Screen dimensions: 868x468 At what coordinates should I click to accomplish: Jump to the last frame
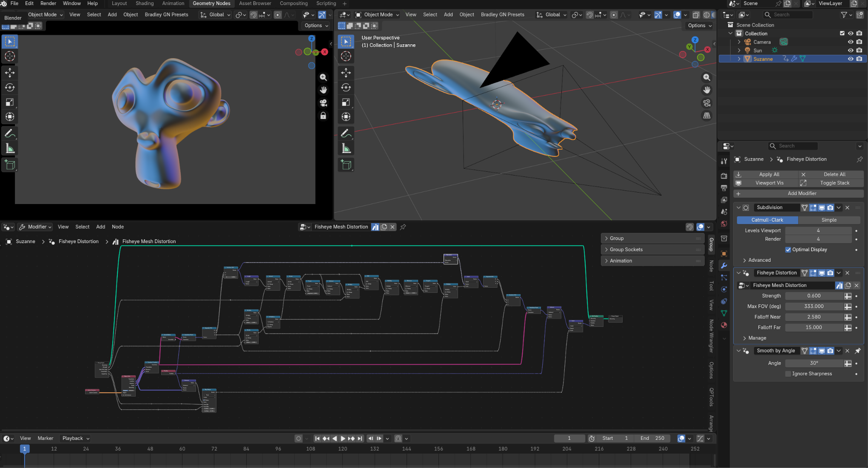(x=360, y=438)
